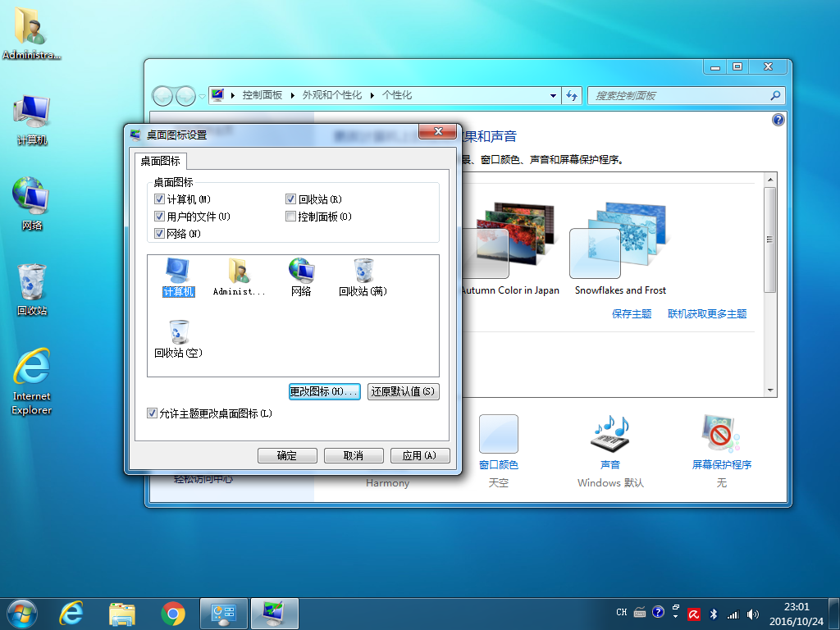Toggle the 回收站(R) checkbox

coord(290,199)
